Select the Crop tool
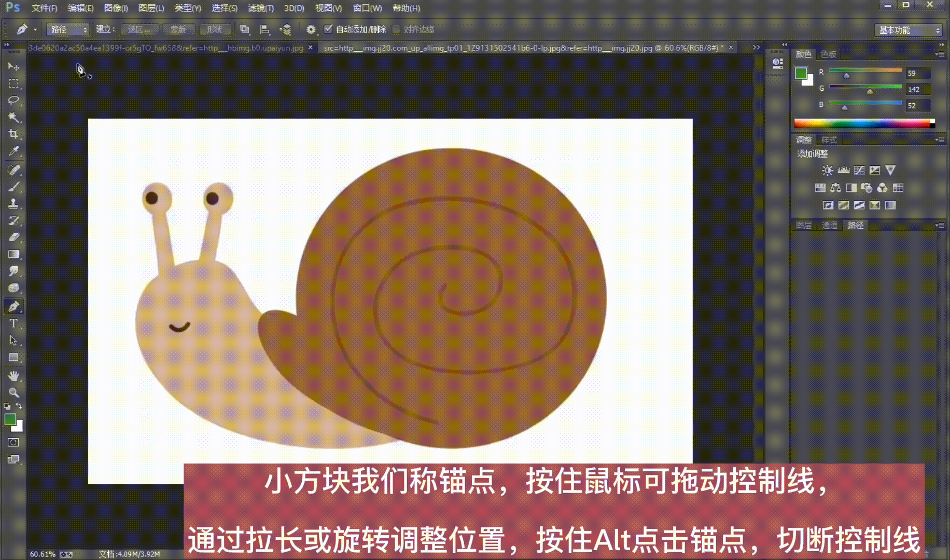The height and width of the screenshot is (560, 950). click(13, 134)
